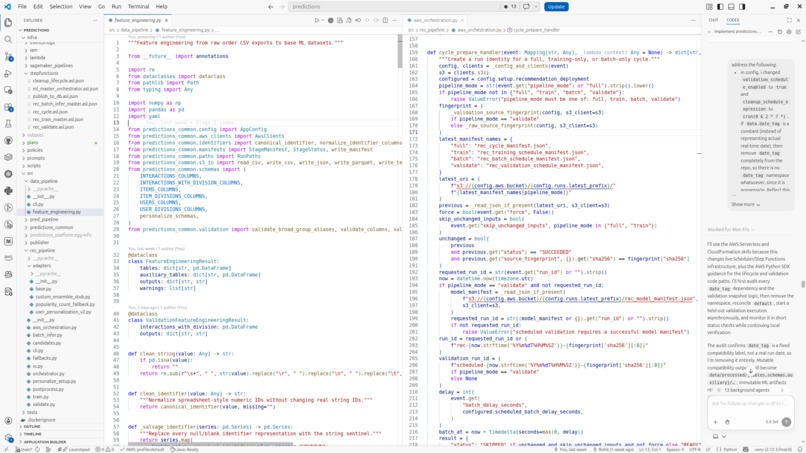Image resolution: width=806 pixels, height=453 pixels.
Task: Close the Codex side panel
Action: 798,20
